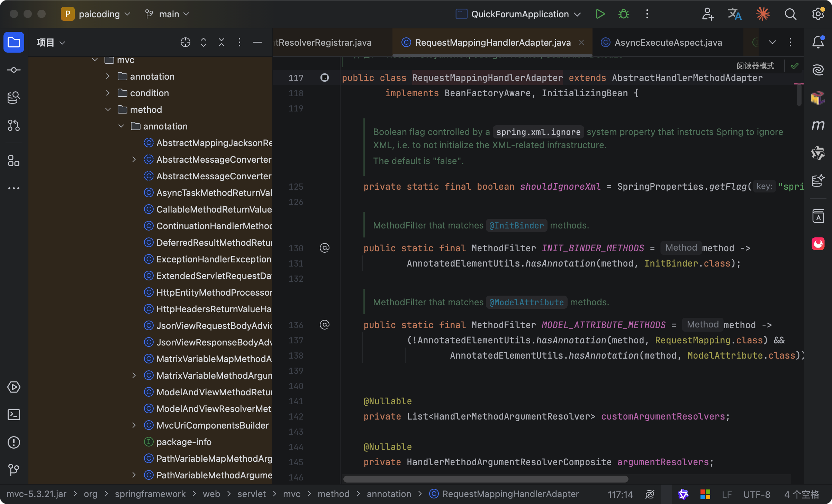Click the horizontal scrollbar in the editor

click(485, 479)
